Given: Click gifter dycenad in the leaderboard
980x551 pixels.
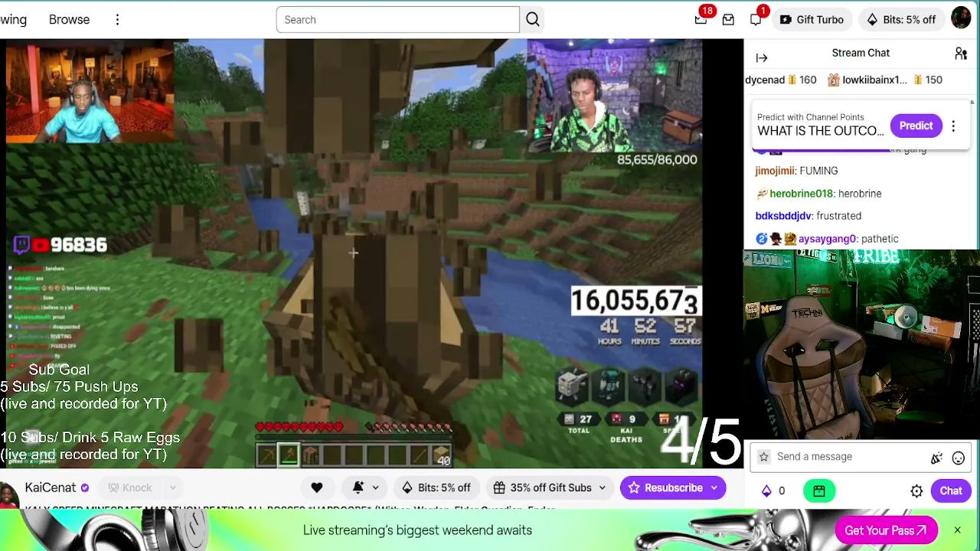Looking at the screenshot, I should [765, 80].
